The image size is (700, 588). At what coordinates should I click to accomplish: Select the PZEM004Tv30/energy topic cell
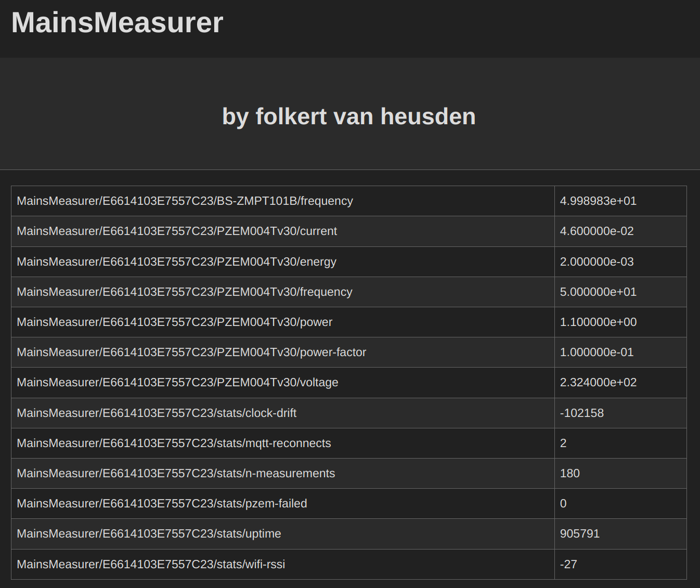pos(283,262)
